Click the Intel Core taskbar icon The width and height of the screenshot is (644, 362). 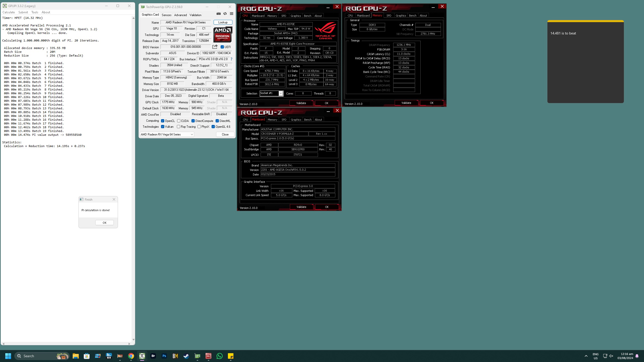tap(98, 356)
